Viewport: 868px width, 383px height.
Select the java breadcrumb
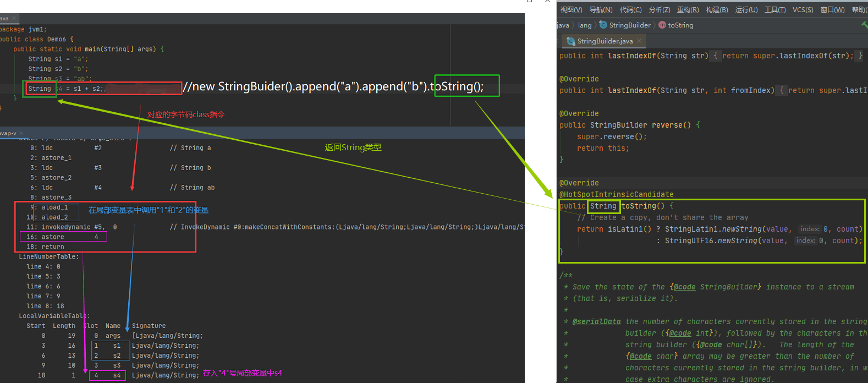563,25
